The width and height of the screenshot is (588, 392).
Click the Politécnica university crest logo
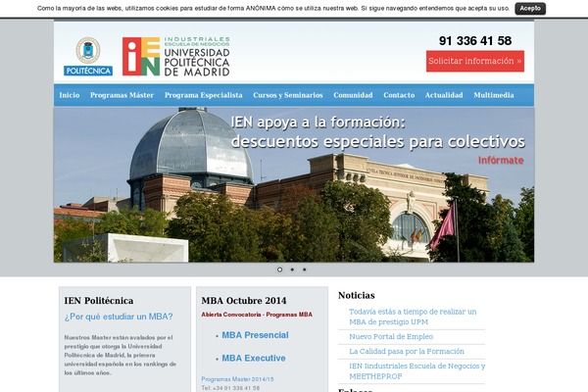[x=88, y=56]
